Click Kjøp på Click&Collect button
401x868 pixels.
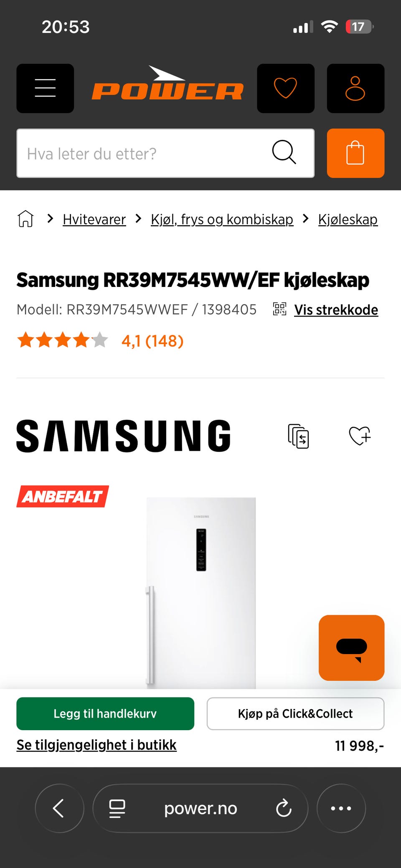[x=295, y=713]
